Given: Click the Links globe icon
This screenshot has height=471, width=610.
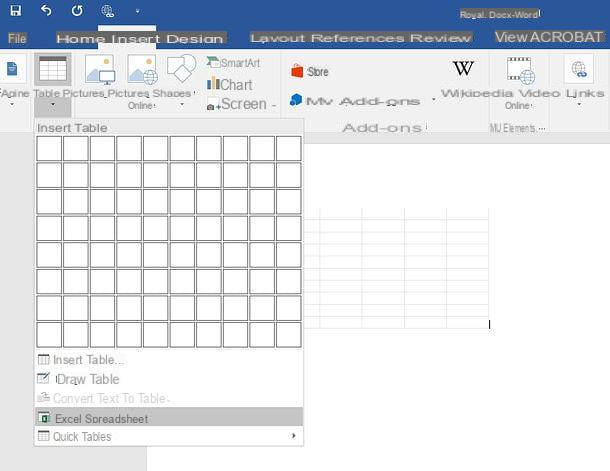Looking at the screenshot, I should [x=579, y=69].
